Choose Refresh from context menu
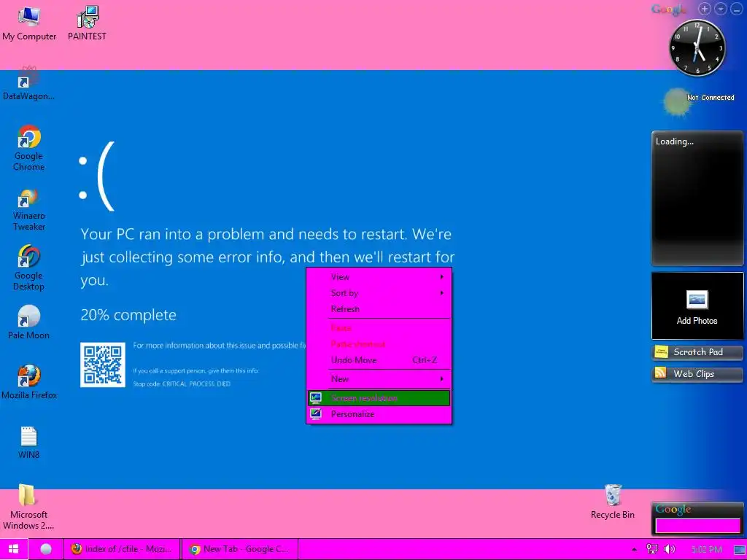Screen dimensions: 747x560 (379, 309)
